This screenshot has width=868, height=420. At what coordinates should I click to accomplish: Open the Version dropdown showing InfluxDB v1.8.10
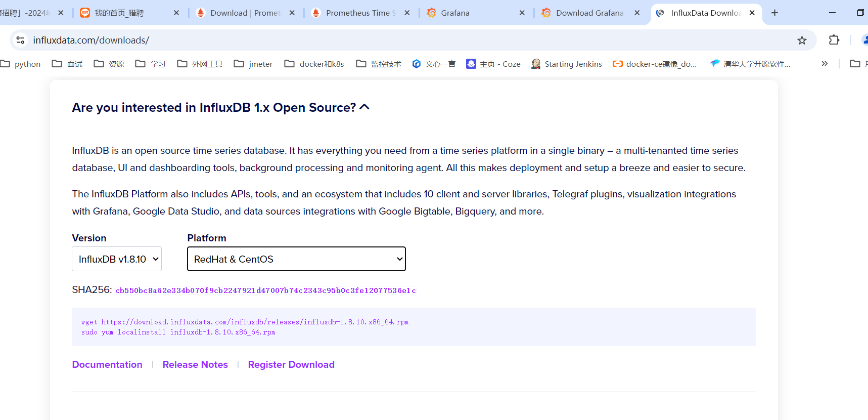[117, 259]
